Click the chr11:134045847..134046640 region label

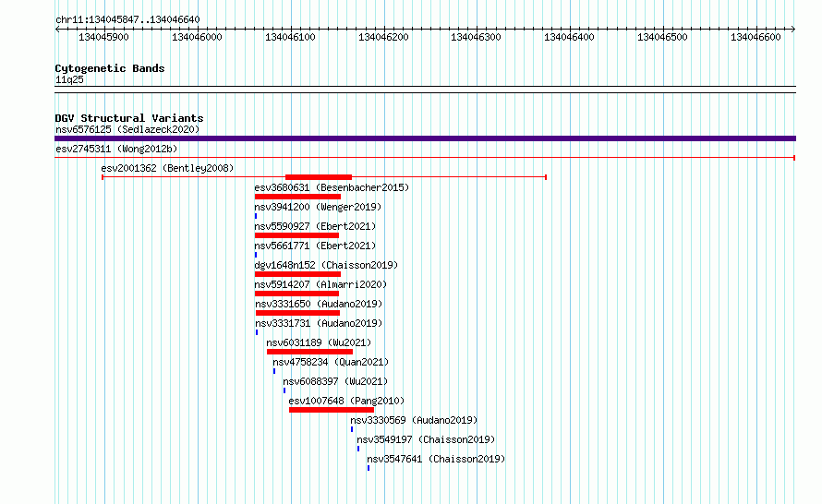(x=127, y=20)
